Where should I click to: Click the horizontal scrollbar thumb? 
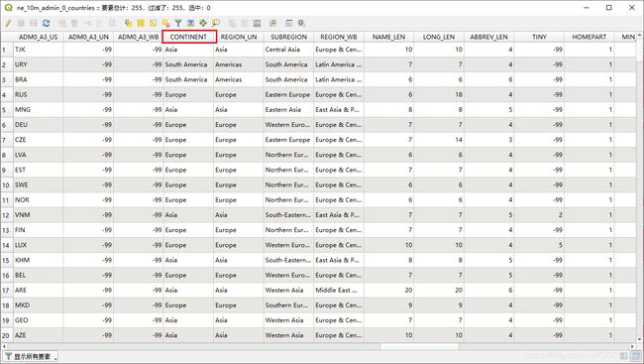pyautogui.click(x=419, y=346)
